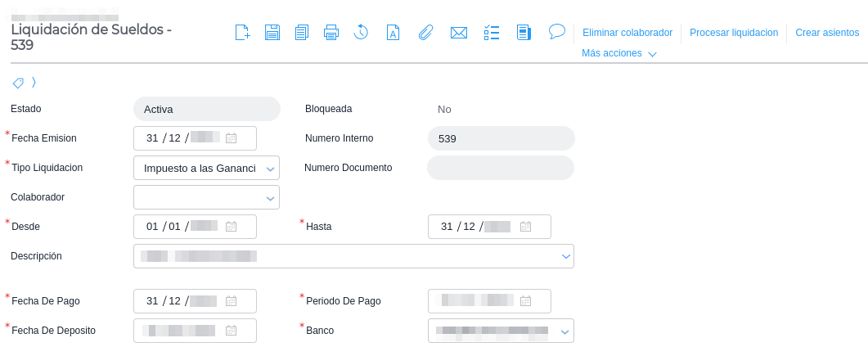
Task: Save the record with floppy disk icon
Action: (272, 33)
